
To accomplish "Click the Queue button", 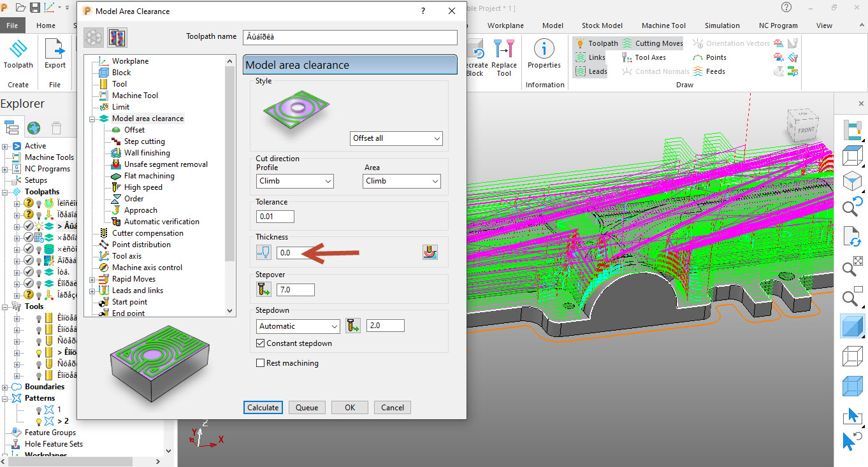I will (x=307, y=408).
